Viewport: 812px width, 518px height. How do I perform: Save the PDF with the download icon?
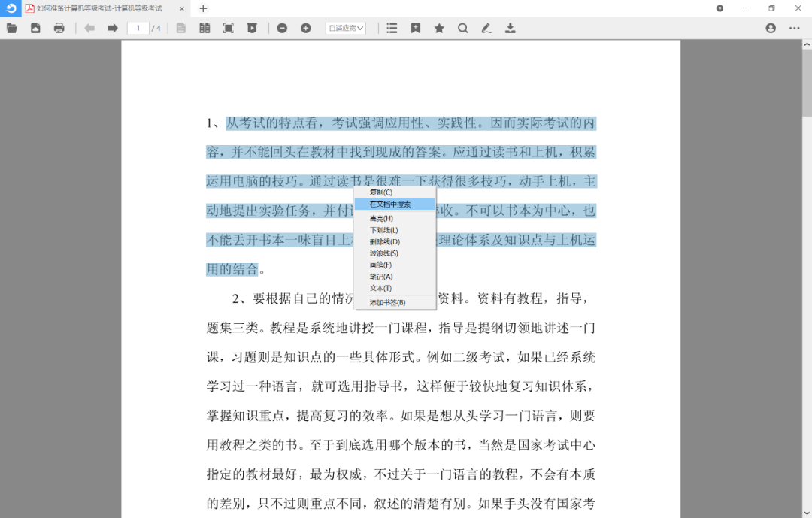510,28
